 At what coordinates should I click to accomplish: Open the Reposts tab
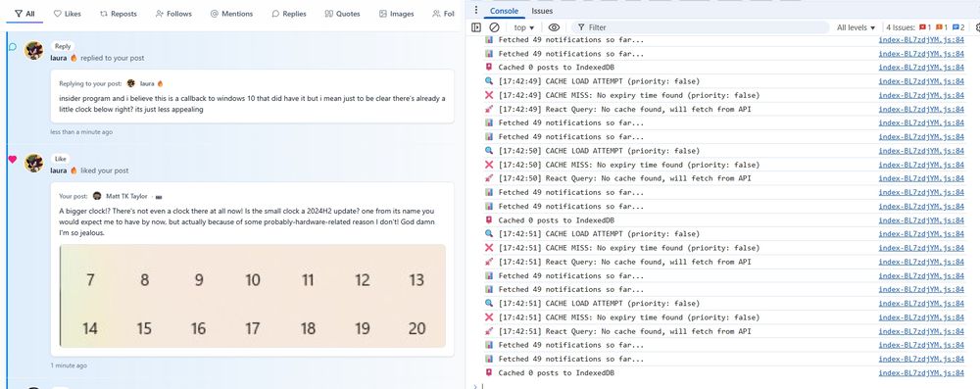119,13
